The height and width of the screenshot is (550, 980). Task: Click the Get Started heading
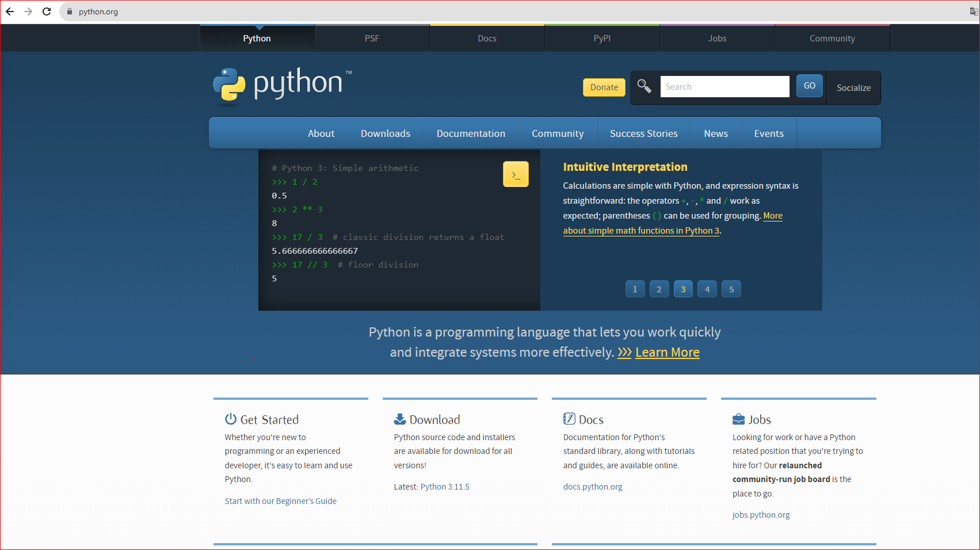click(269, 419)
